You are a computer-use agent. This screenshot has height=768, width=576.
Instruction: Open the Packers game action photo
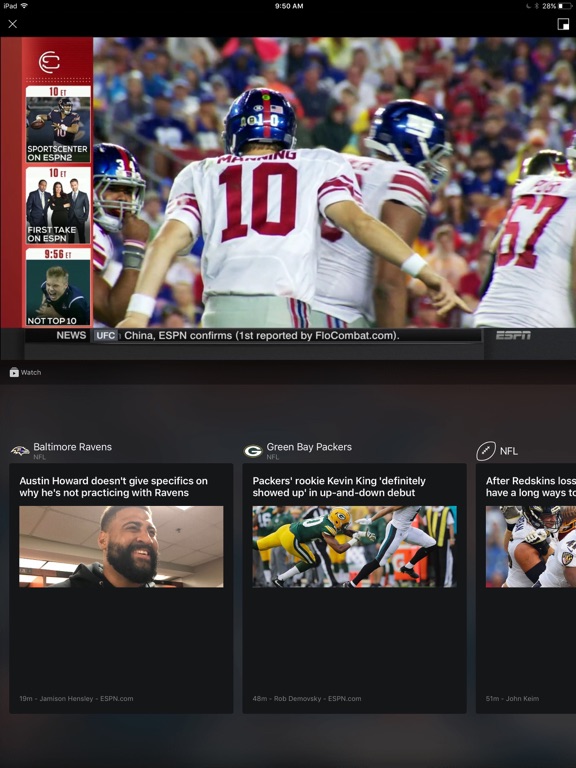[x=355, y=547]
